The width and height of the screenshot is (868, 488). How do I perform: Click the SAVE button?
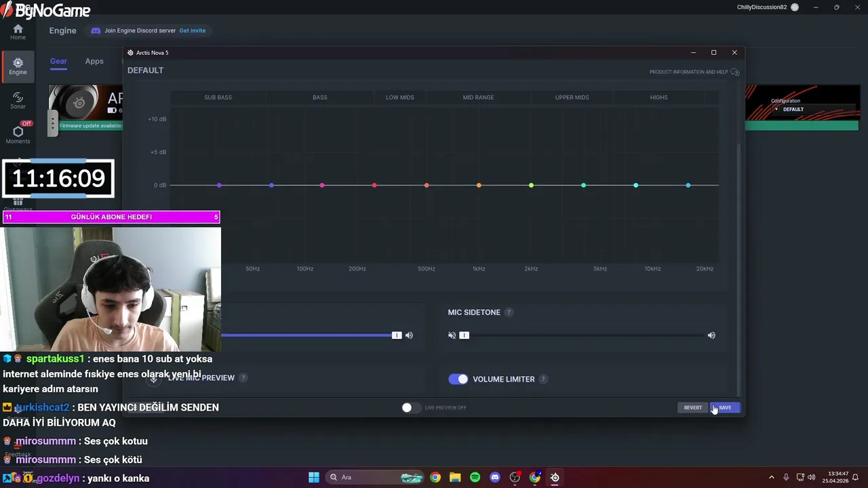pos(725,407)
